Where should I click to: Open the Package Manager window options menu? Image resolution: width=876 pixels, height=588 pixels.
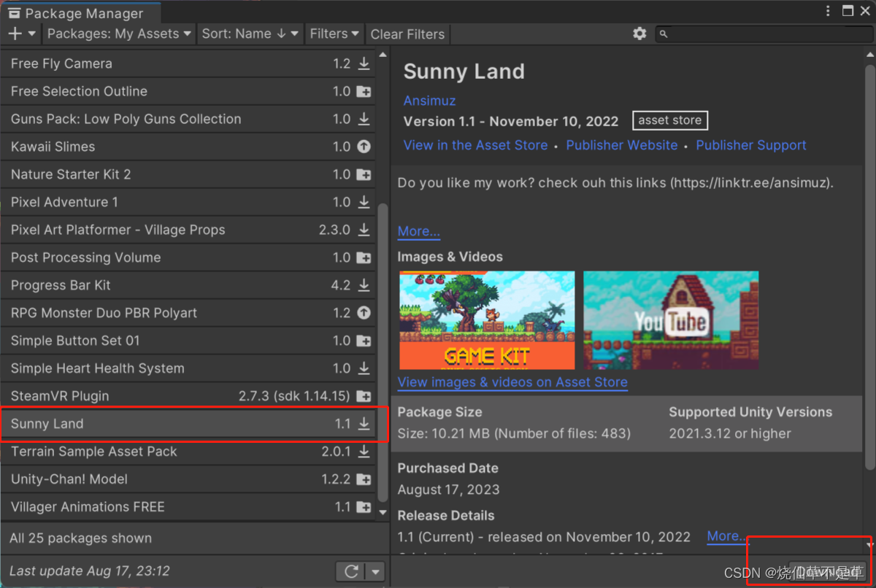[x=828, y=11]
